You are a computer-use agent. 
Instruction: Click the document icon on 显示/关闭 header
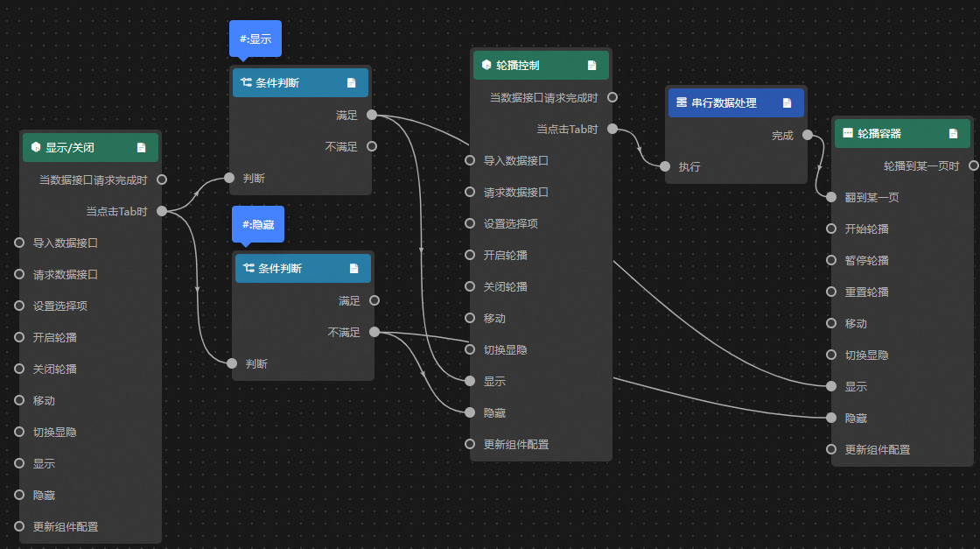click(x=142, y=147)
